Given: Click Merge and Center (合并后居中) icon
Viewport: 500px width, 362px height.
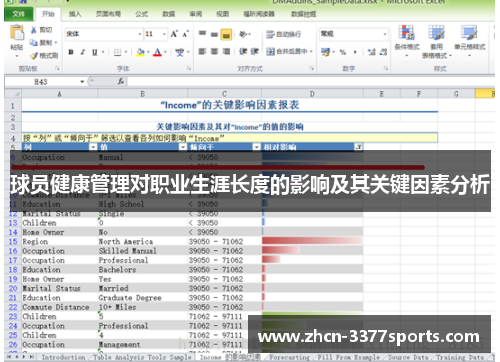Looking at the screenshot, I should 270,51.
